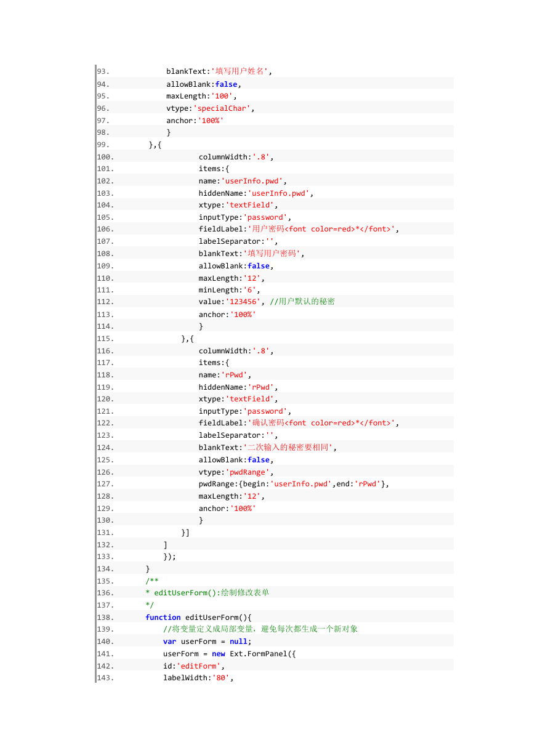Viewport: 535px width, 756px height.
Task: Click allowBlank:false on line 109
Action: click(236, 265)
